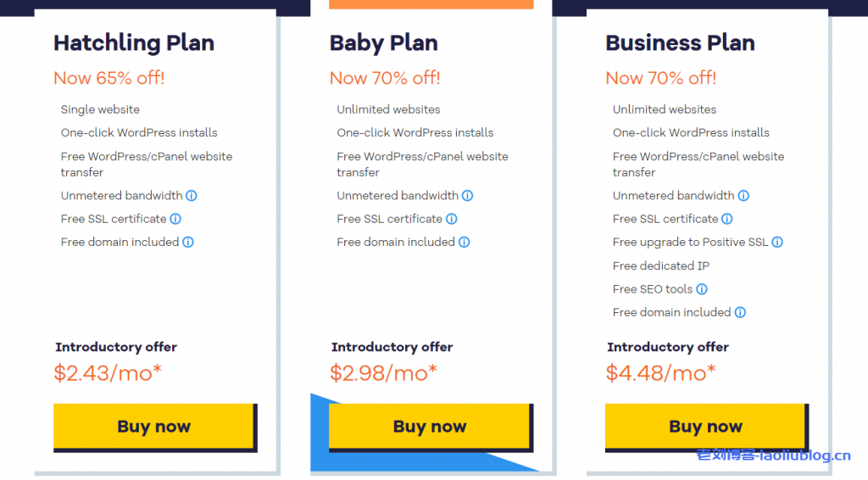Click info icon beside Free SEO tools
The image size is (868, 480).
702,289
